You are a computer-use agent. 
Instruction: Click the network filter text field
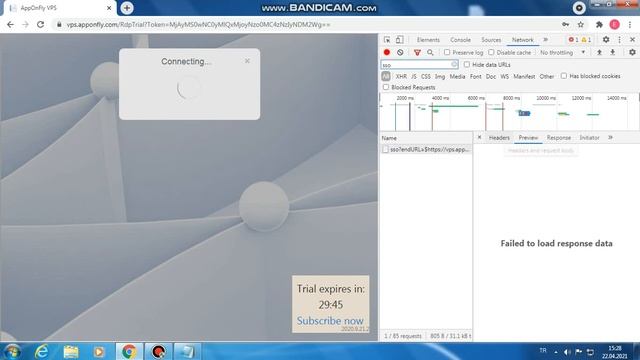tap(419, 64)
